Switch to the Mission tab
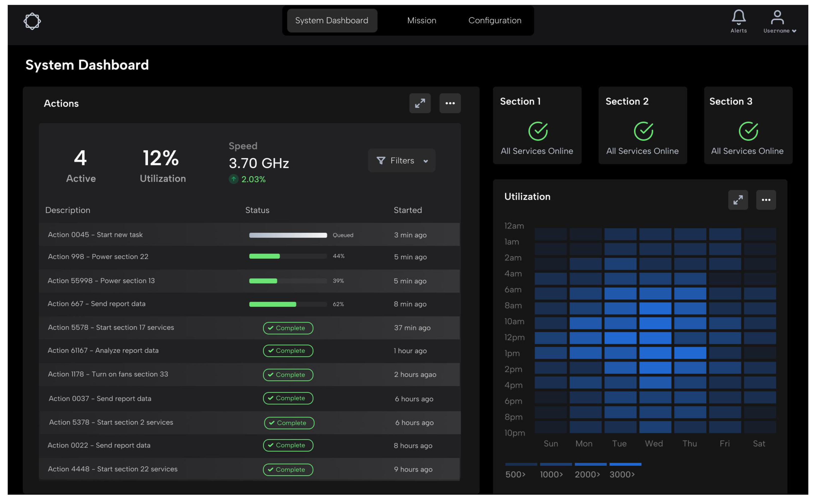Screen dimensions: 815x504 tap(422, 21)
